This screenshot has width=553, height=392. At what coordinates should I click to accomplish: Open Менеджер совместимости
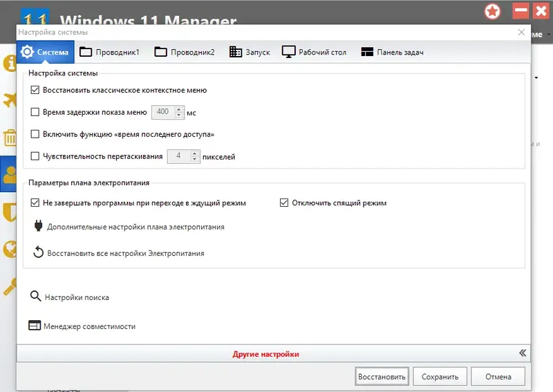(90, 326)
